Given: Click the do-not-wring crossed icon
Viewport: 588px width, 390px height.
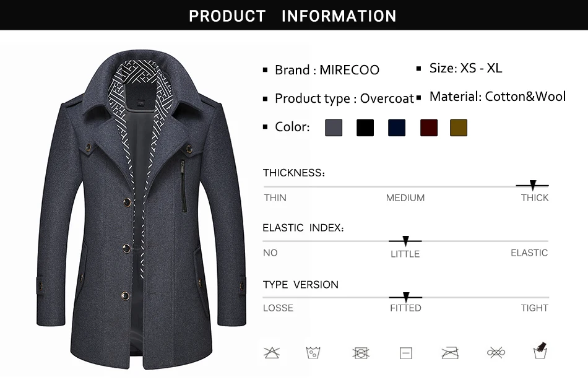Looking at the screenshot, I should pos(496,352).
